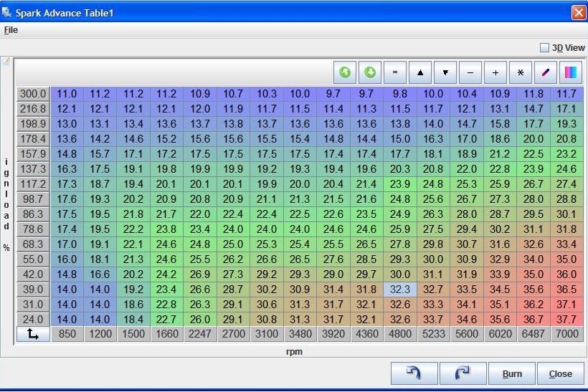588x392 pixels.
Task: Select the 4800 rpm column header
Action: 400,335
